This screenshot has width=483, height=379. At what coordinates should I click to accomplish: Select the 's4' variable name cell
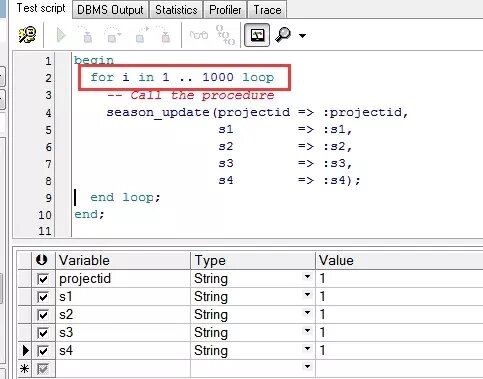click(123, 351)
